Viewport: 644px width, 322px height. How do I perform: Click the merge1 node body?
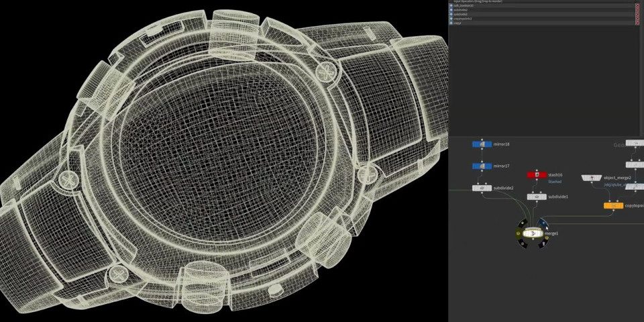coord(532,233)
